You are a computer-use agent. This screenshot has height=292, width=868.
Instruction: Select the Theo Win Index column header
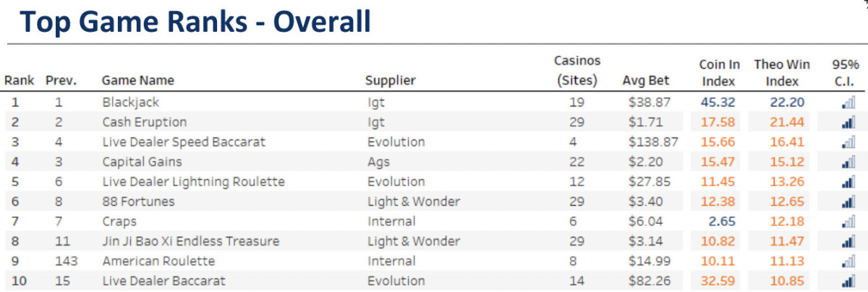click(781, 72)
